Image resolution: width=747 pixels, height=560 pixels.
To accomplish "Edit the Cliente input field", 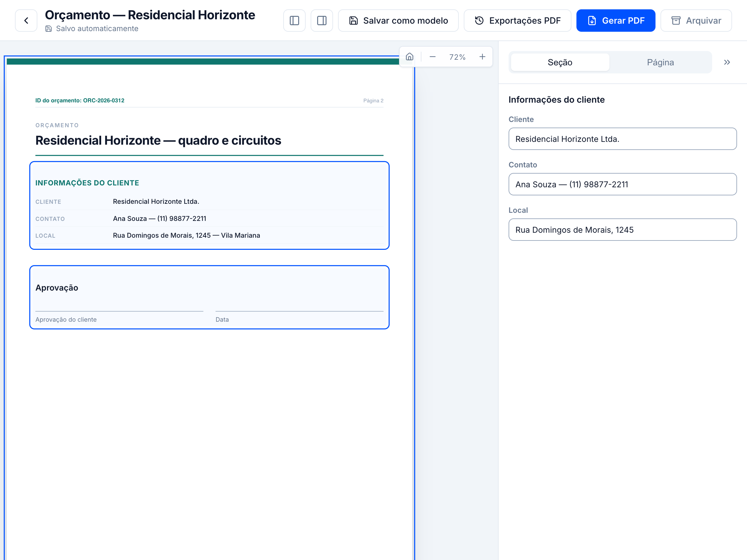I will pos(622,139).
